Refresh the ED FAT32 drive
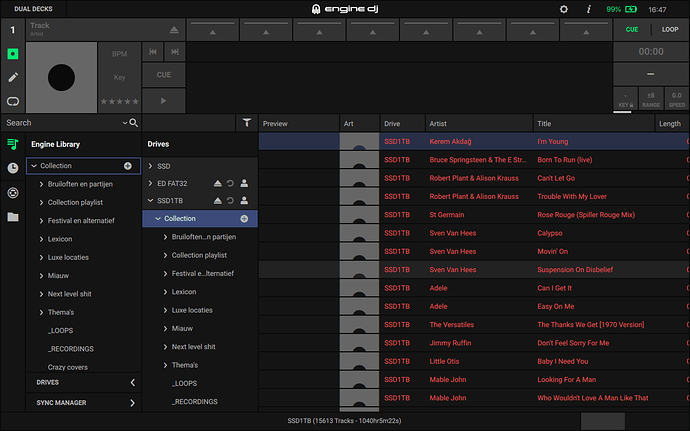 point(230,183)
